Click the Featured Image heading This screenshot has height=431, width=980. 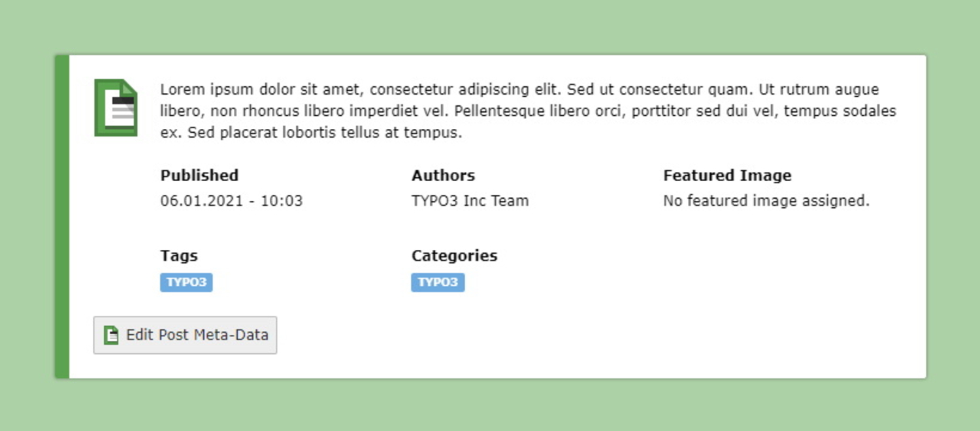(727, 175)
